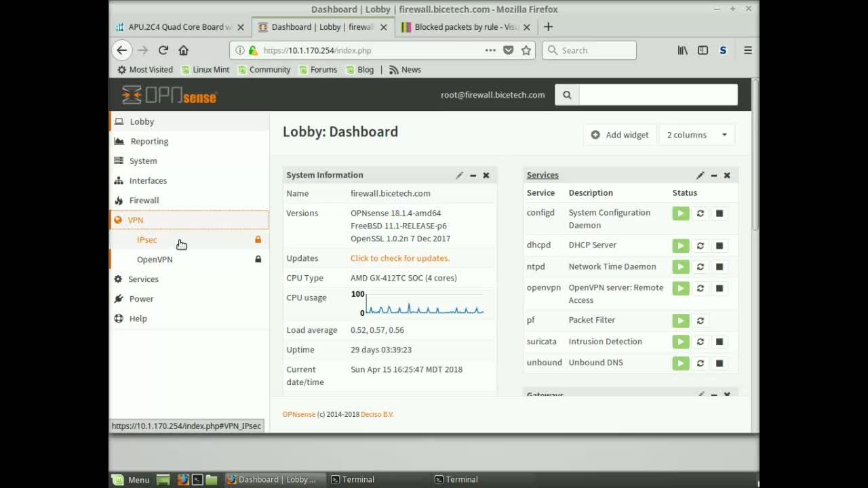Start the dhcpd service
This screenshot has width=868, height=488.
tap(680, 245)
